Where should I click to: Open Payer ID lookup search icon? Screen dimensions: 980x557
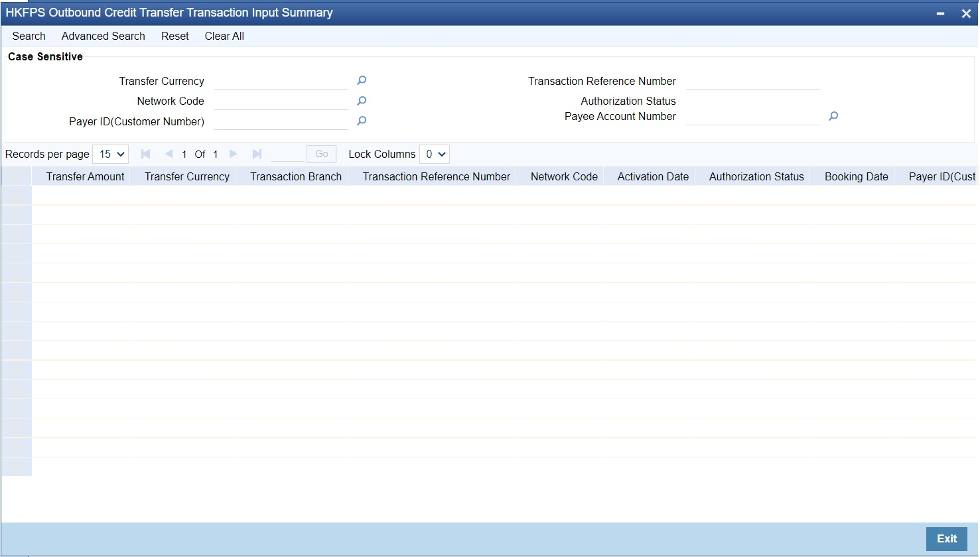point(362,121)
